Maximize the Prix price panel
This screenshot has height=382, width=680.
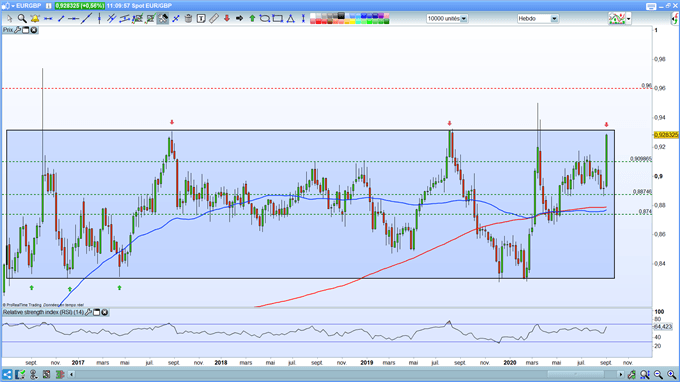coord(26,30)
